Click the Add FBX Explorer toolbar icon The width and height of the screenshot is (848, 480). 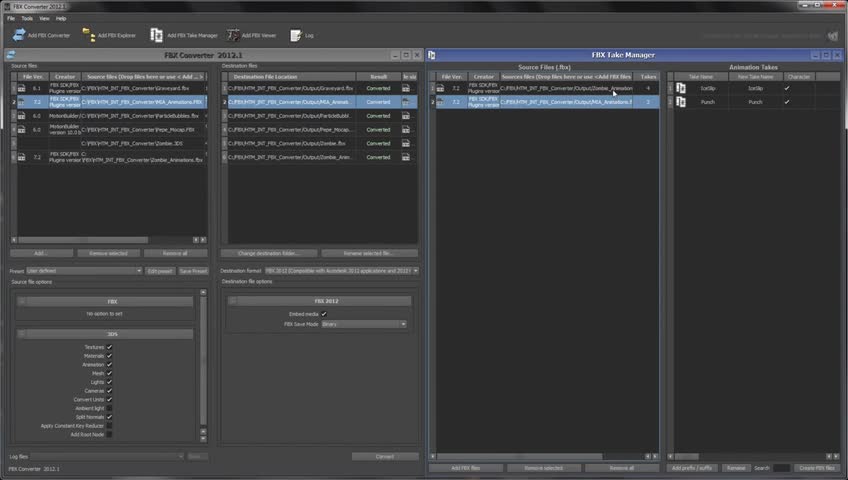89,35
